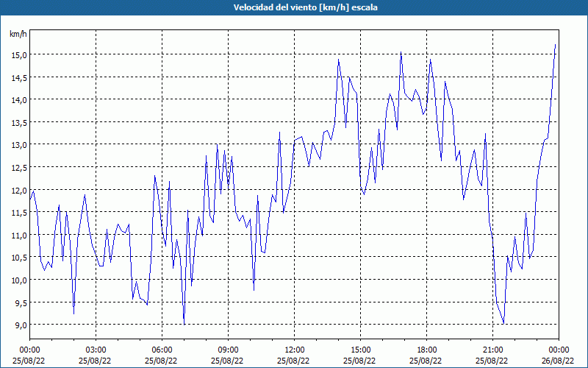The width and height of the screenshot is (588, 368).
Task: Click the '18:00' time axis label
Action: (427, 350)
